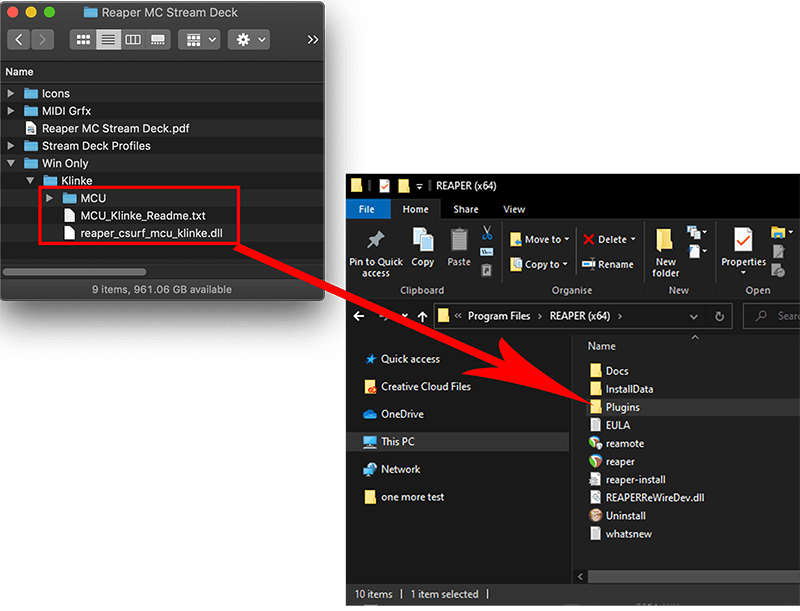Screen dimensions: 800x611
Task: Click the Finder Name column header
Action: coord(19,72)
